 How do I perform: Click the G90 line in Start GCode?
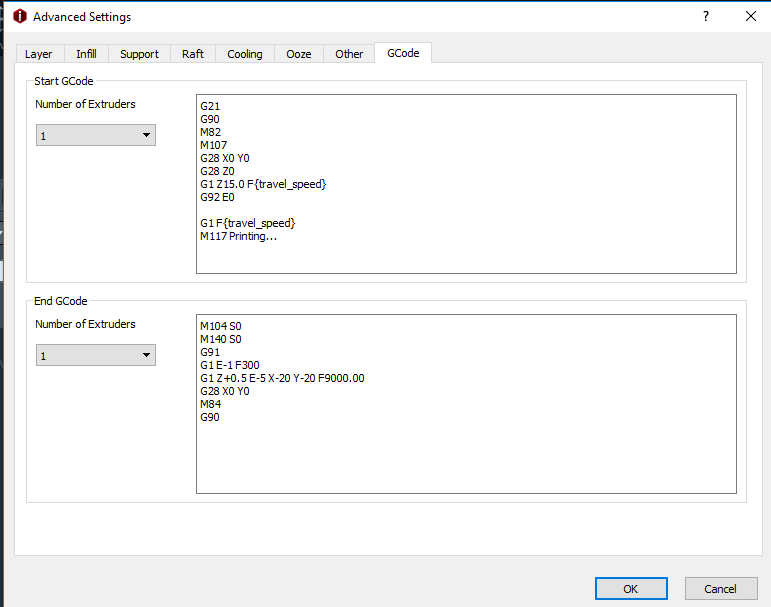(210, 119)
